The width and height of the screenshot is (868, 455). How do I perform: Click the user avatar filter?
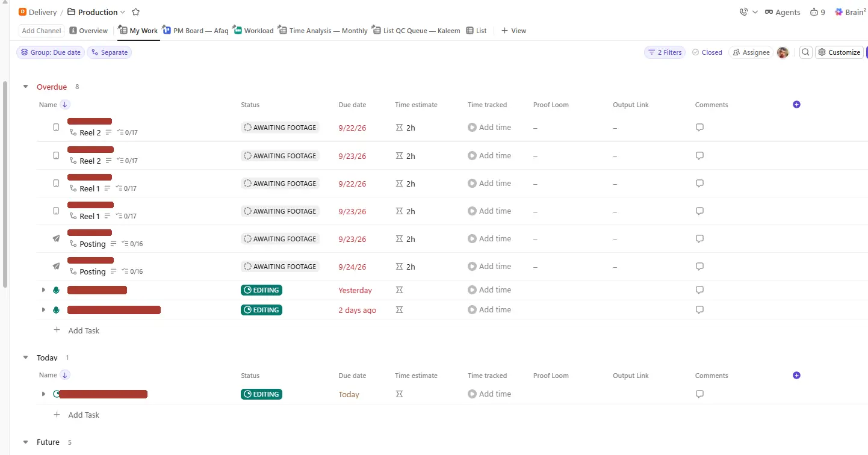point(783,52)
